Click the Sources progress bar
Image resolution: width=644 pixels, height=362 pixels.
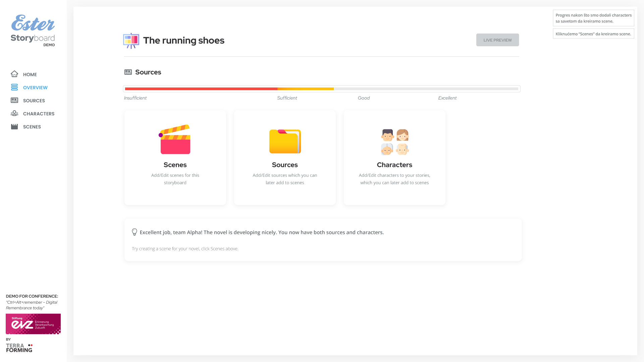point(321,89)
